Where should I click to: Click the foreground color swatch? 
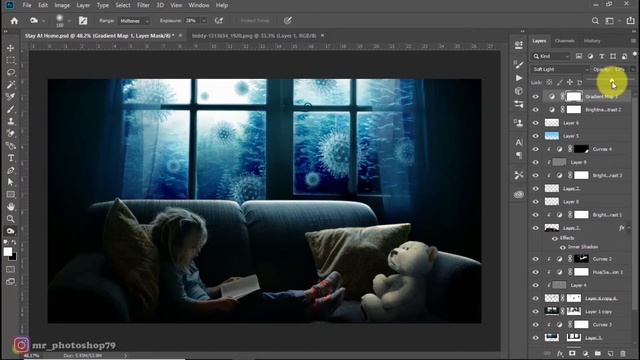click(x=8, y=252)
